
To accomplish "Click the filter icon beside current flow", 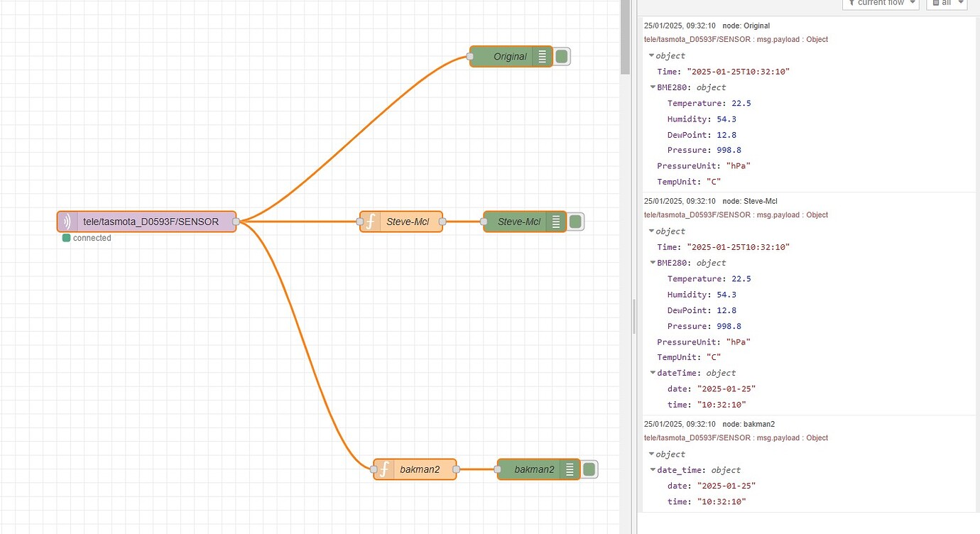I will 851,3.
